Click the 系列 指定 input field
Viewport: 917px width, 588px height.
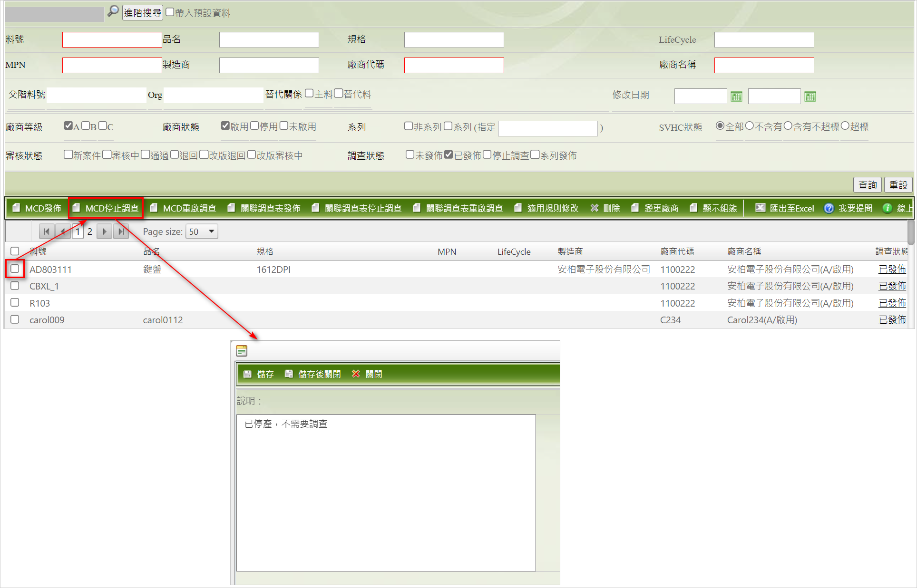pyautogui.click(x=548, y=128)
